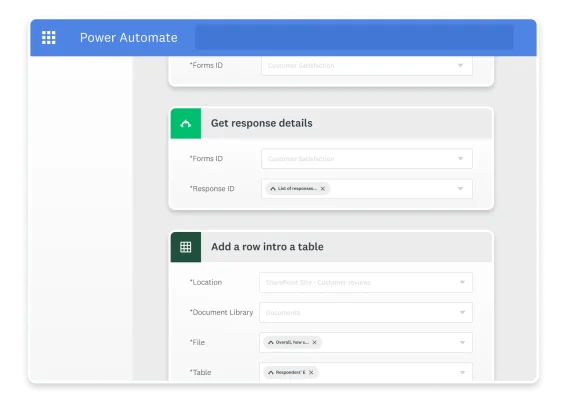Click the Location field SharePoint Site value
This screenshot has width=567, height=400.
coord(318,282)
